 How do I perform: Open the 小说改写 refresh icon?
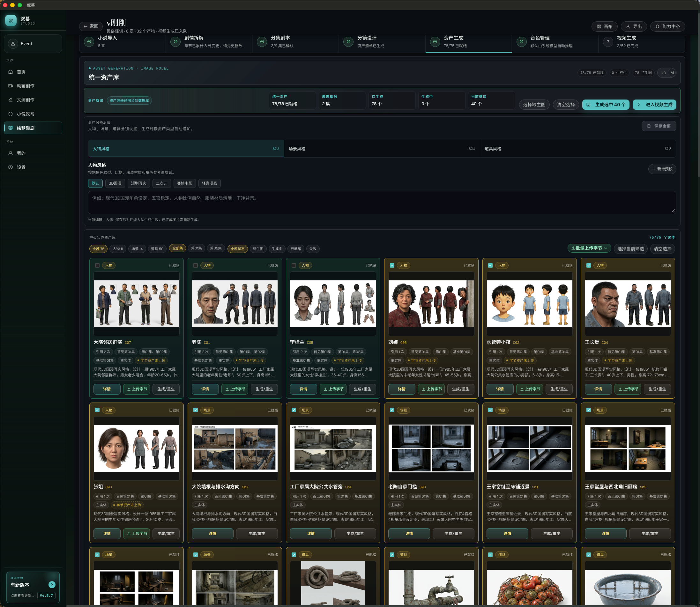[x=11, y=114]
